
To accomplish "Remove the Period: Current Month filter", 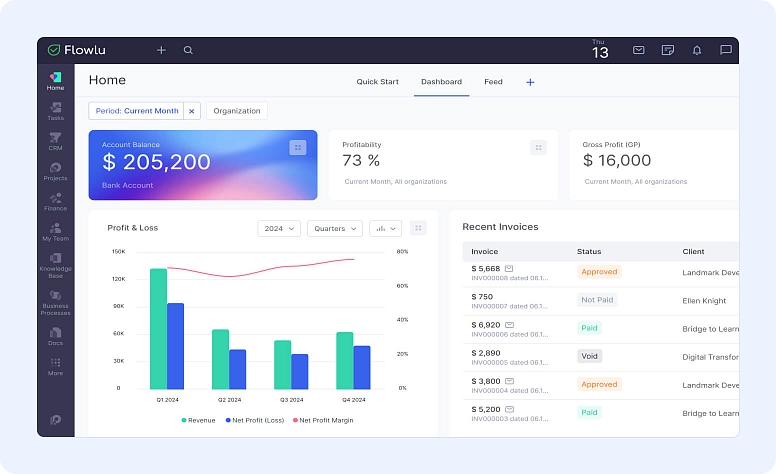I will [192, 111].
